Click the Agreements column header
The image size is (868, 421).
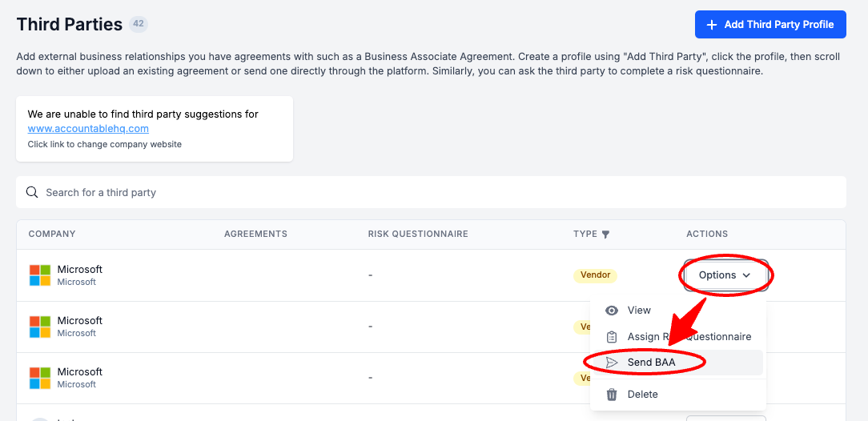[255, 234]
